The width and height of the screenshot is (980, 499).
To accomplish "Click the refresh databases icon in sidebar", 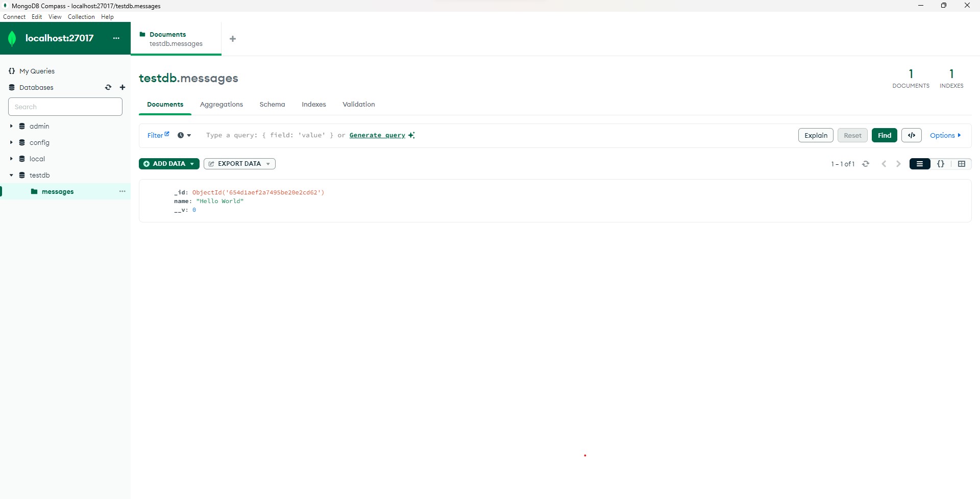I will 108,87.
